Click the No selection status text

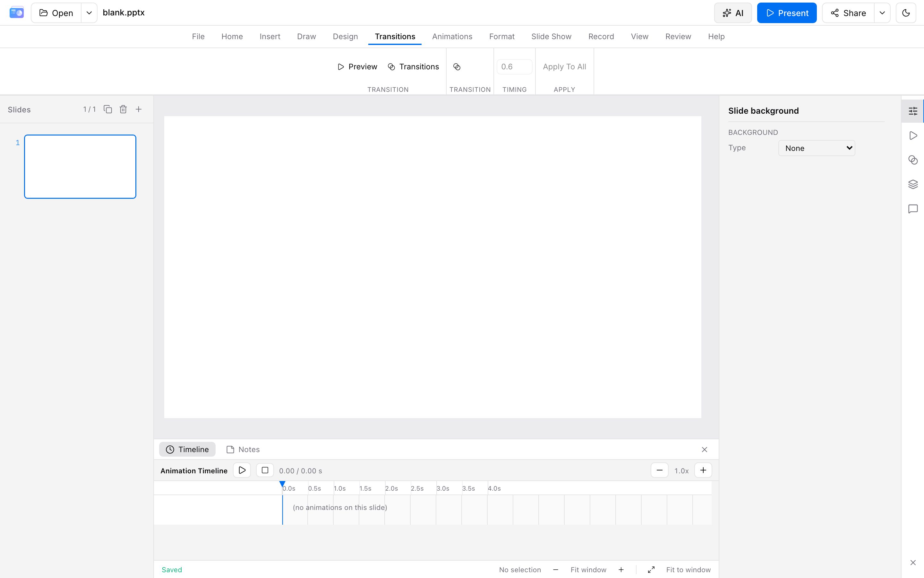520,570
